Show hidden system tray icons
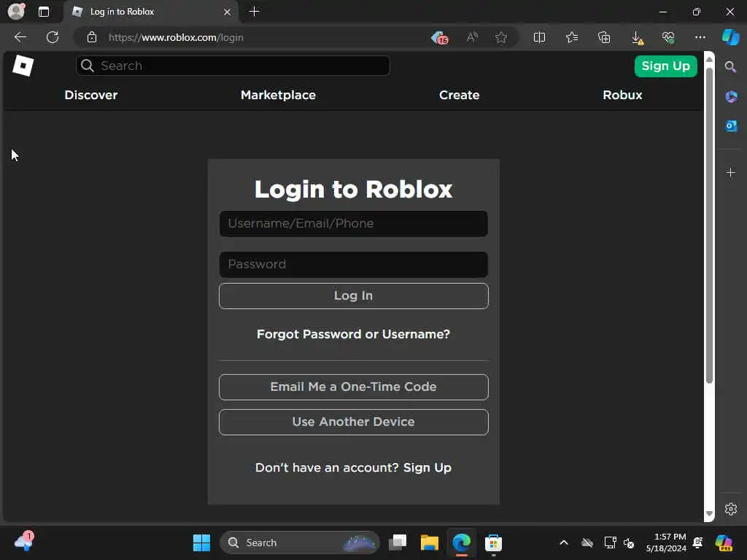This screenshot has height=560, width=747. pyautogui.click(x=564, y=542)
